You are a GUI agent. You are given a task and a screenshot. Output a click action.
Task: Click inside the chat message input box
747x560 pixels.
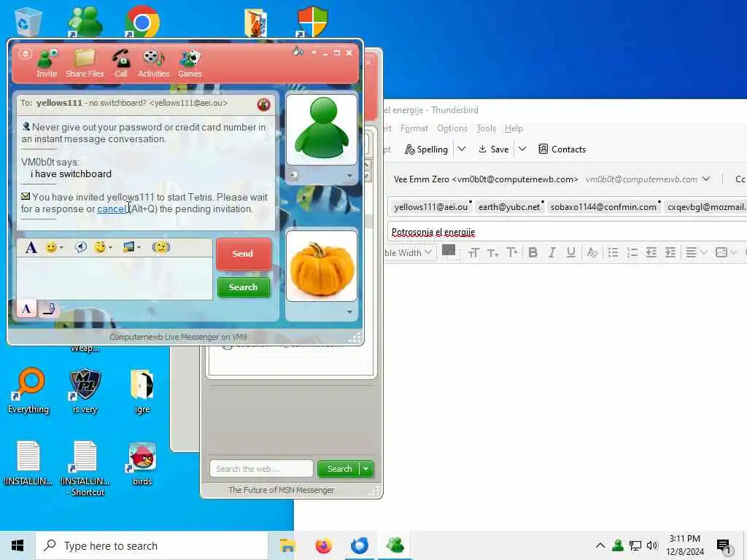click(x=115, y=279)
